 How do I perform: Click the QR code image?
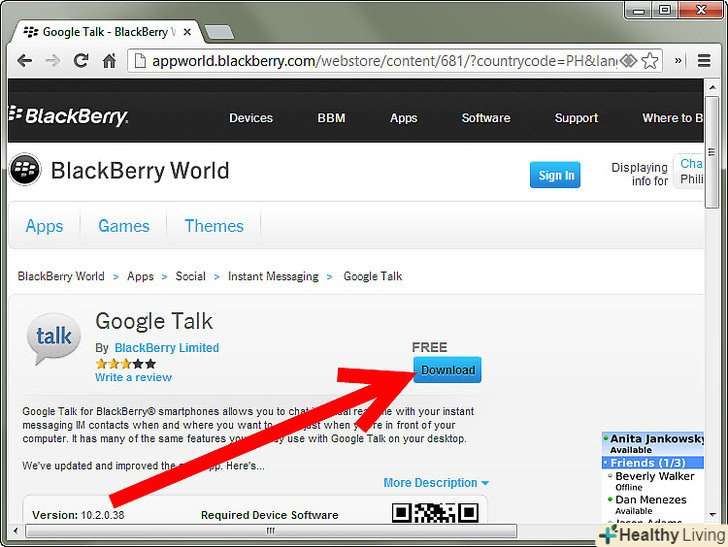pyautogui.click(x=435, y=513)
